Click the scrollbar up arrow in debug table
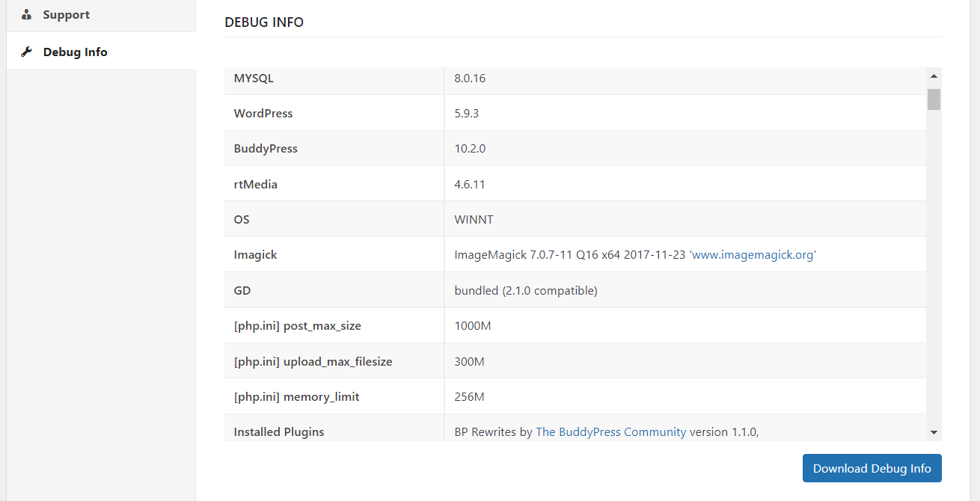This screenshot has height=501, width=980. tap(934, 76)
